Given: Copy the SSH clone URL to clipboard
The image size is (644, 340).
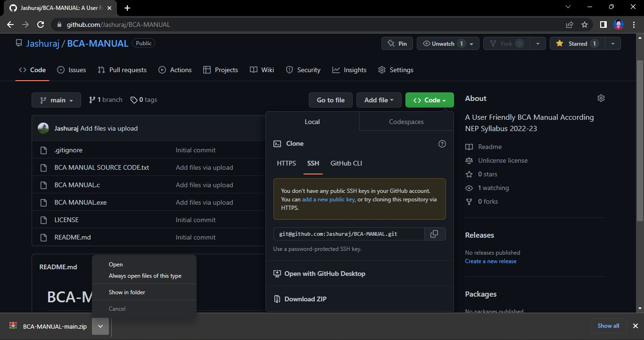Looking at the screenshot, I should click(x=435, y=234).
